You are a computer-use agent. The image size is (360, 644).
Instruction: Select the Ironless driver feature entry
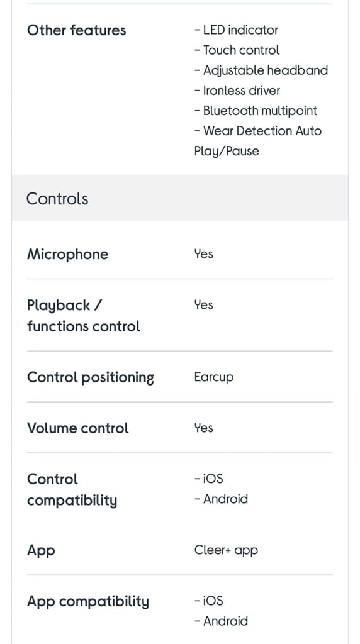(237, 91)
